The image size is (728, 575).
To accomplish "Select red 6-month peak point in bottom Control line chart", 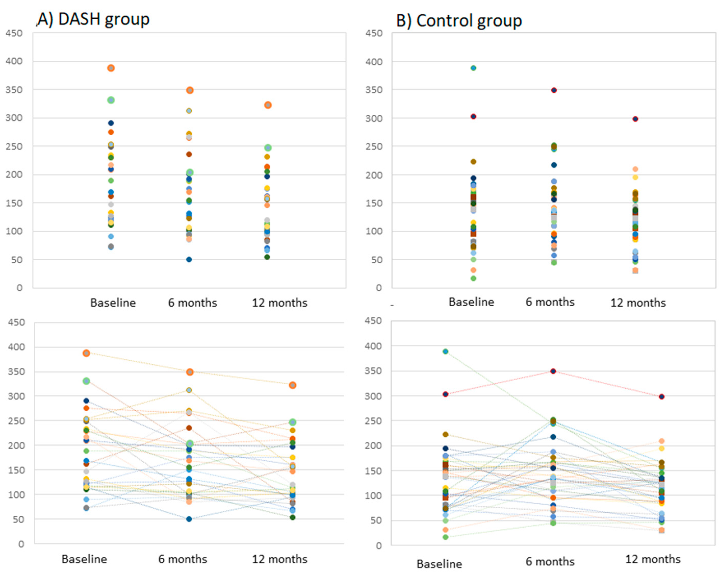I will (x=553, y=371).
